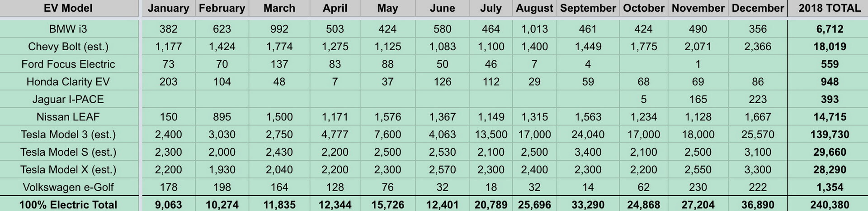Click the January column header
Viewport: 868px width, 211px height.
(168, 8)
